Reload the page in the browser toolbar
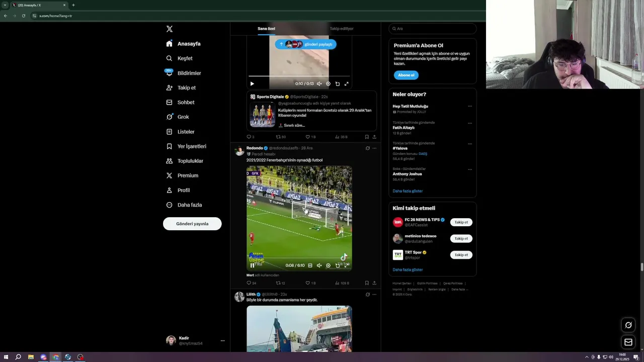Viewport: 644px width, 362px height. (24, 16)
